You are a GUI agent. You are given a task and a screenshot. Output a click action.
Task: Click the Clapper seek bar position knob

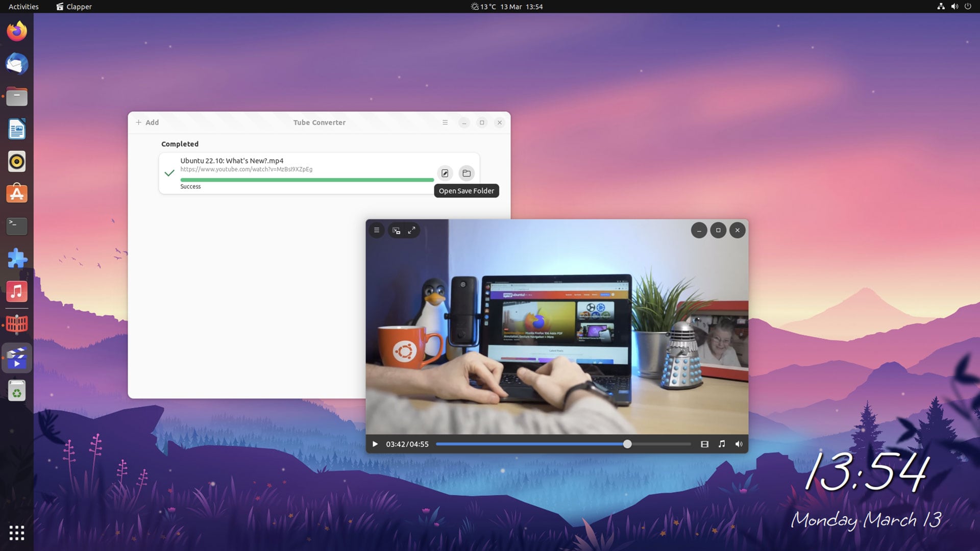tap(627, 444)
